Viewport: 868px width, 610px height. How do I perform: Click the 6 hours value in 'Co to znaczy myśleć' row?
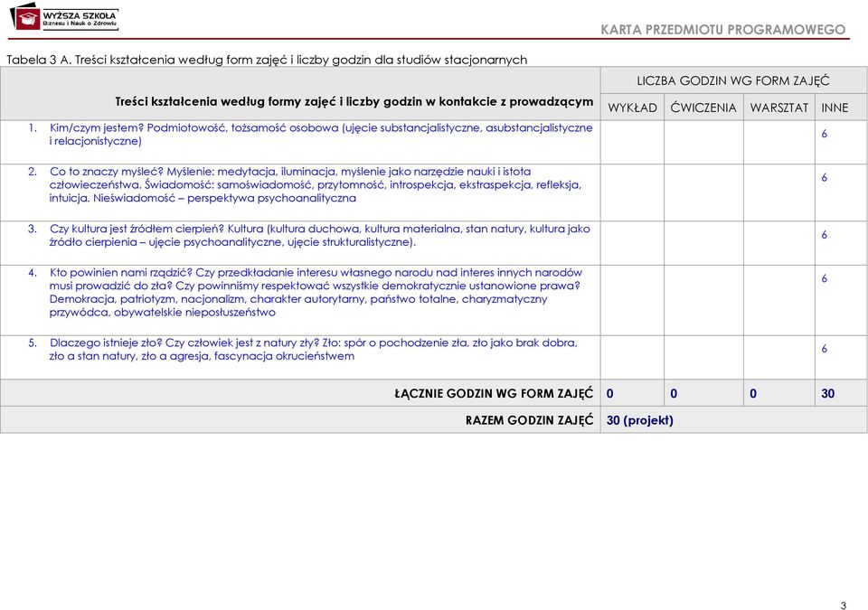pyautogui.click(x=825, y=177)
